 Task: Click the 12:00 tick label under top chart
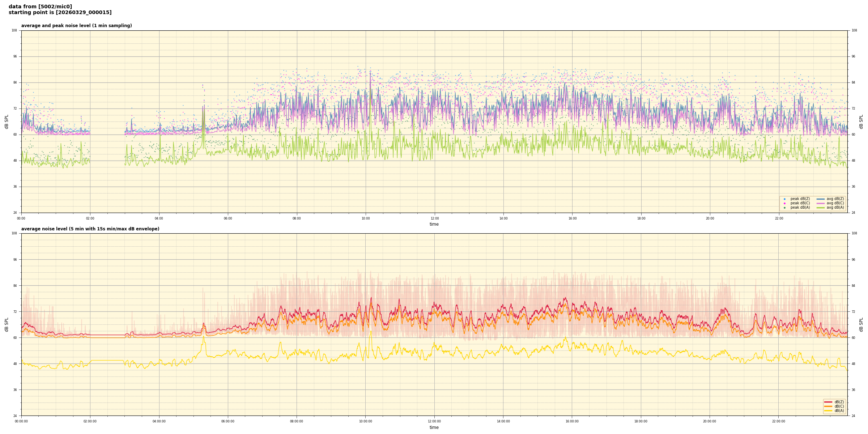434,218
